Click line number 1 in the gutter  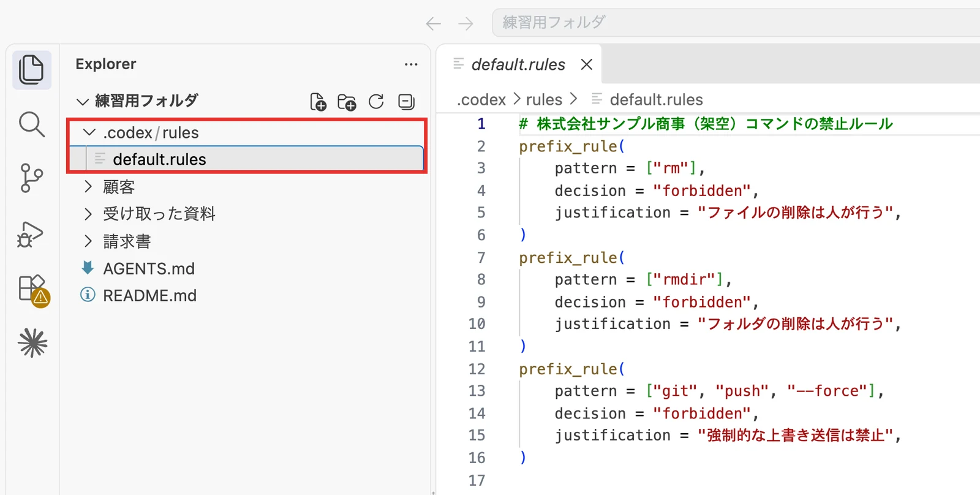pyautogui.click(x=481, y=124)
